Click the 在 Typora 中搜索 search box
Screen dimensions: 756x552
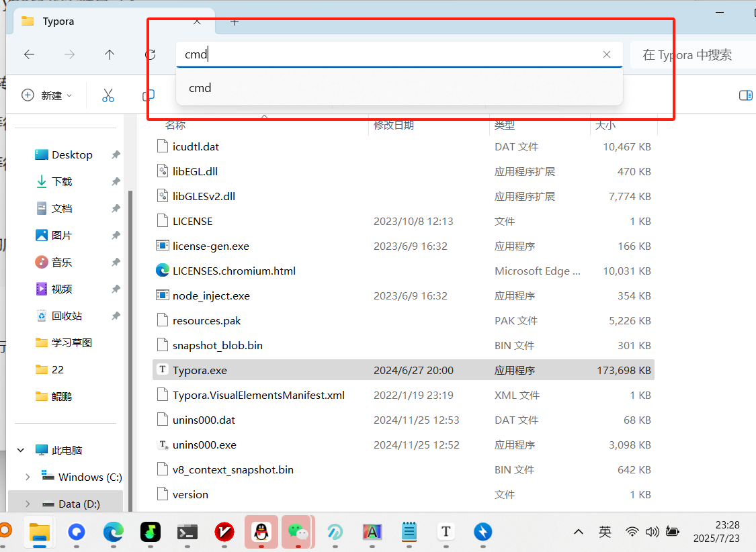click(x=694, y=55)
